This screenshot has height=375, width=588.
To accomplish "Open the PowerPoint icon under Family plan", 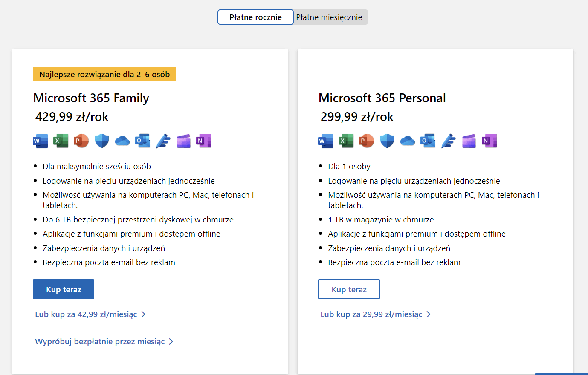I will pos(81,141).
